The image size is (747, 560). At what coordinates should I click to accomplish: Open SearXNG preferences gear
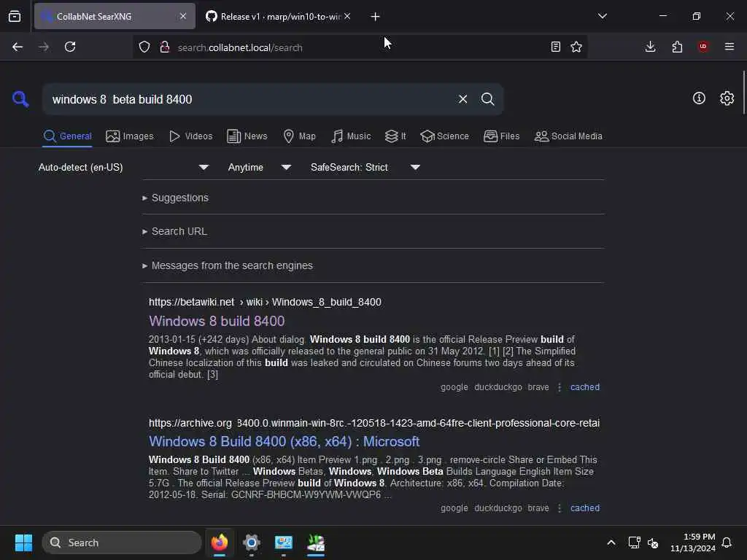pos(727,98)
